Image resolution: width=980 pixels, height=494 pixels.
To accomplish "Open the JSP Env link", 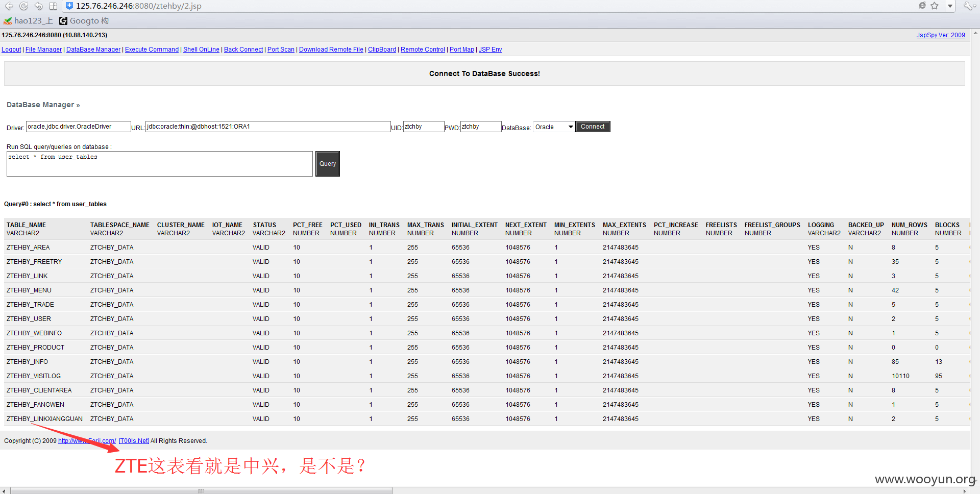I will (490, 50).
